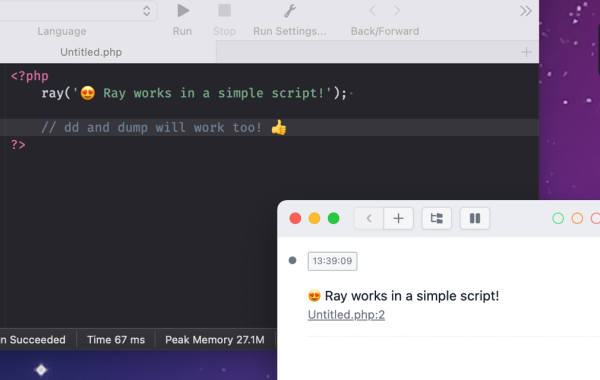Filter by orange color in Ray
Viewport: 600px width, 380px height.
(x=577, y=219)
